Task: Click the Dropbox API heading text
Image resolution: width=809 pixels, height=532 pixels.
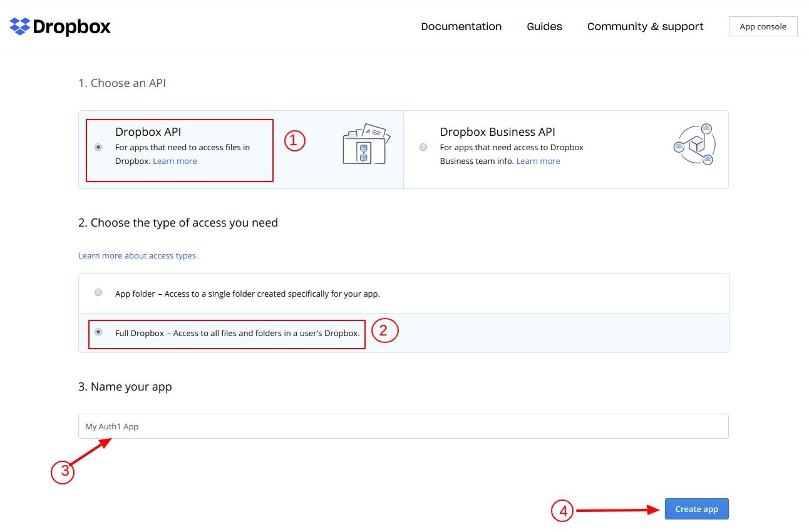Action: click(x=148, y=132)
